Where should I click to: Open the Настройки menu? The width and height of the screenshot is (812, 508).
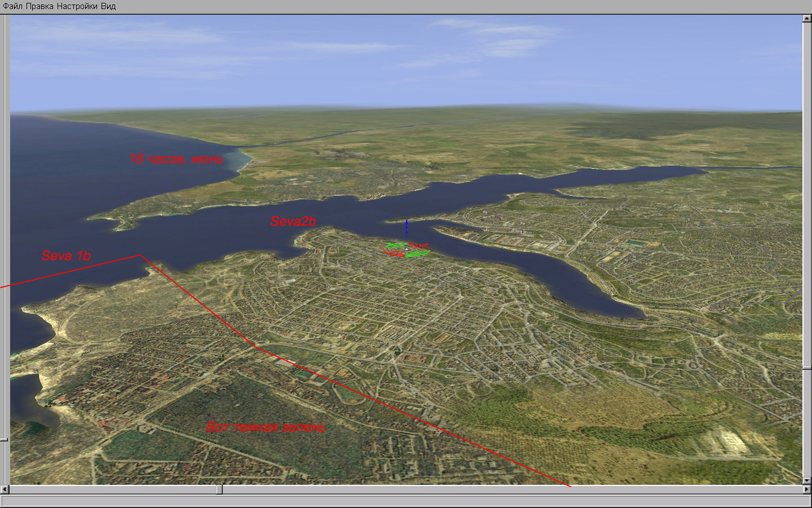coord(78,6)
